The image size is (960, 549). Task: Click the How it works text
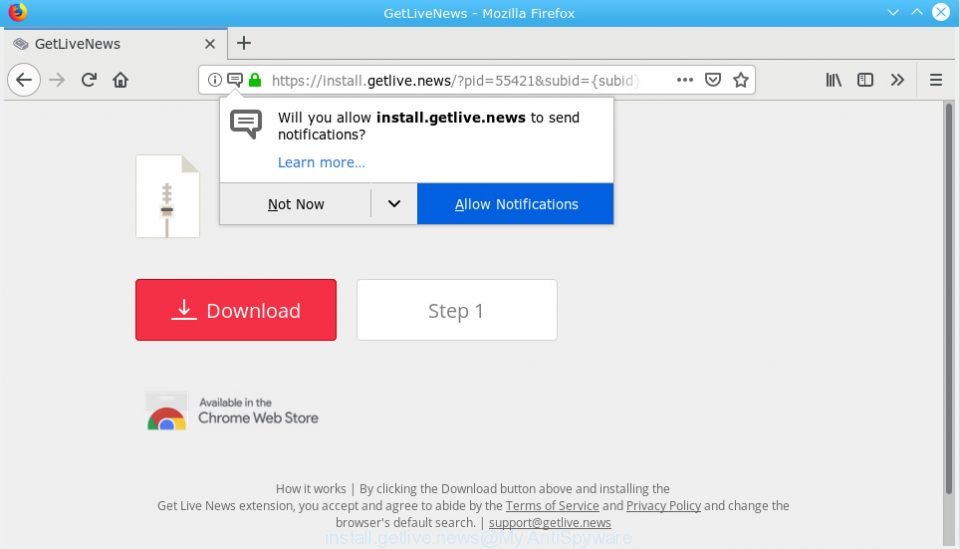click(x=310, y=488)
